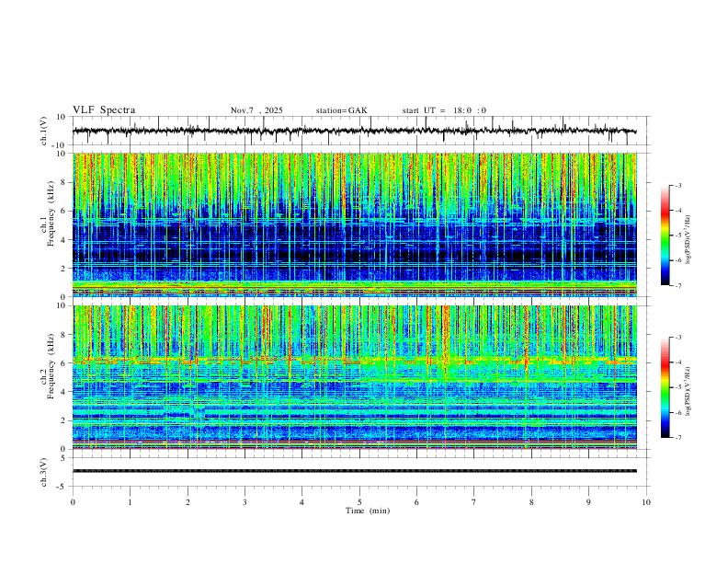Click ch.1 frequency tick label '2'

point(65,269)
